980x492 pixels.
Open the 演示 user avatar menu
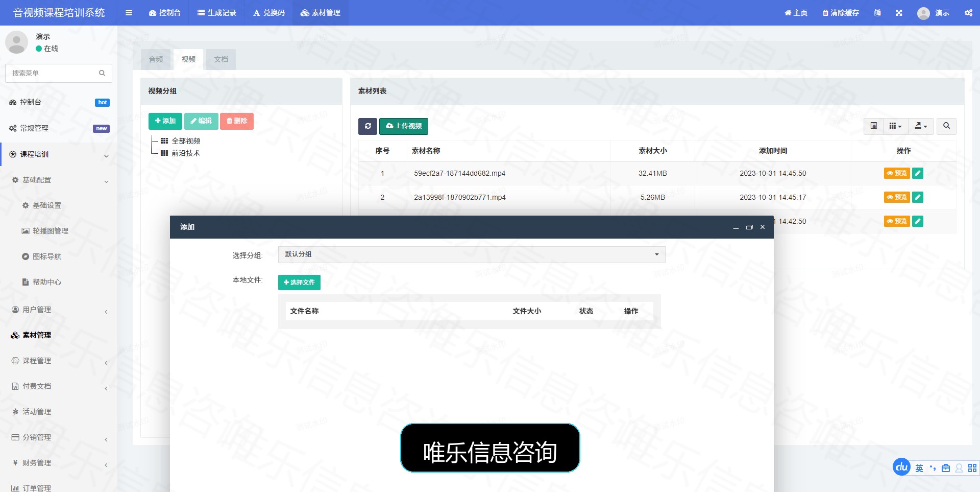pyautogui.click(x=933, y=13)
